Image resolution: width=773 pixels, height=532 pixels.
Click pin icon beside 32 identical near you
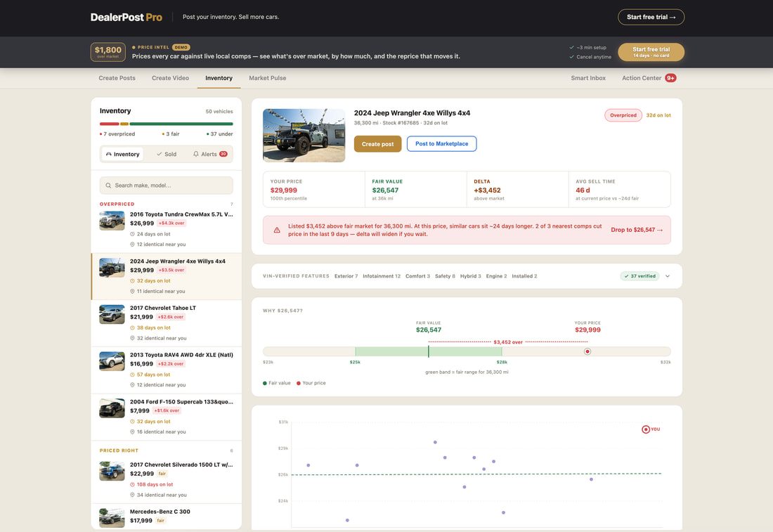click(132, 338)
